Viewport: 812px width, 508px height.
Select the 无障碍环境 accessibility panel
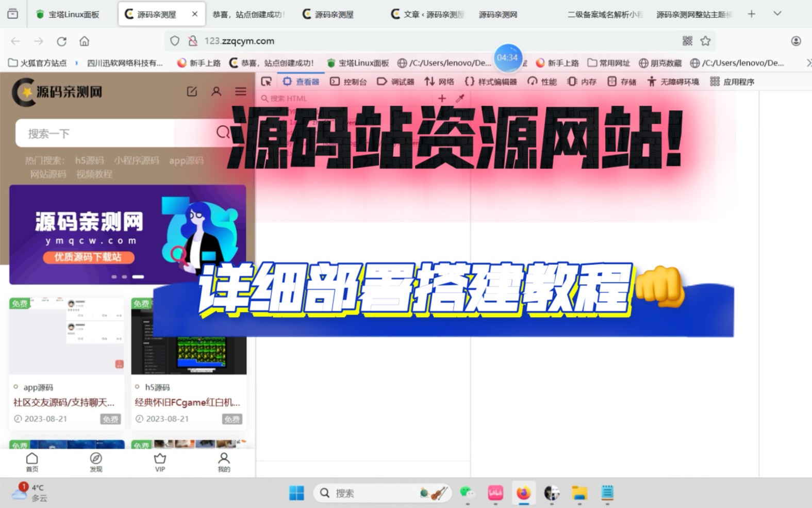click(x=673, y=81)
